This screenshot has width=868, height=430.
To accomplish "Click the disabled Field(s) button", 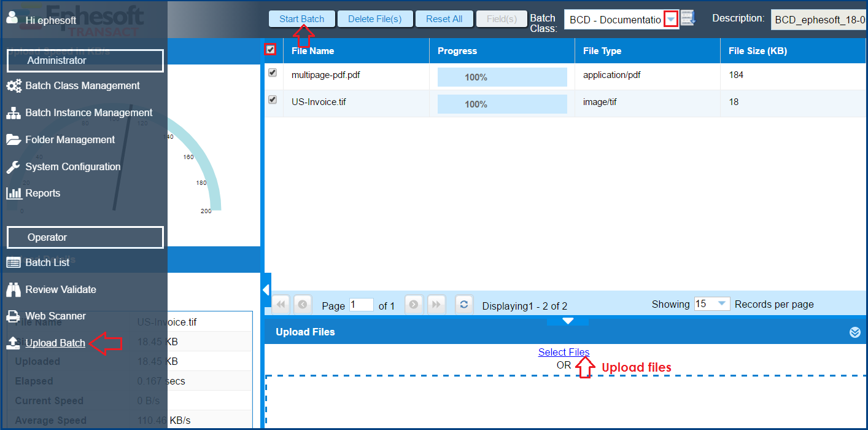I will tap(502, 19).
